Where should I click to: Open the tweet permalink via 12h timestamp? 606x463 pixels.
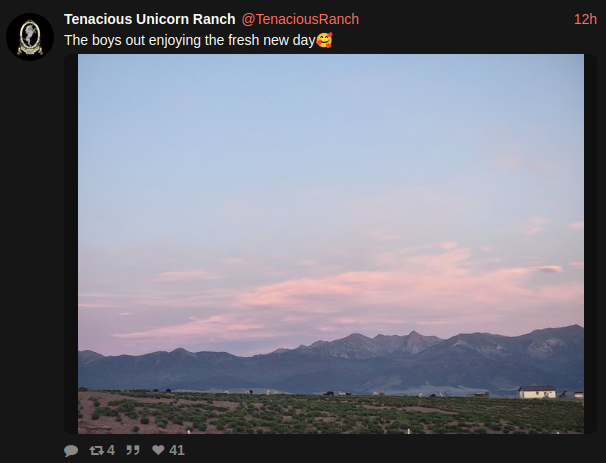[585, 19]
